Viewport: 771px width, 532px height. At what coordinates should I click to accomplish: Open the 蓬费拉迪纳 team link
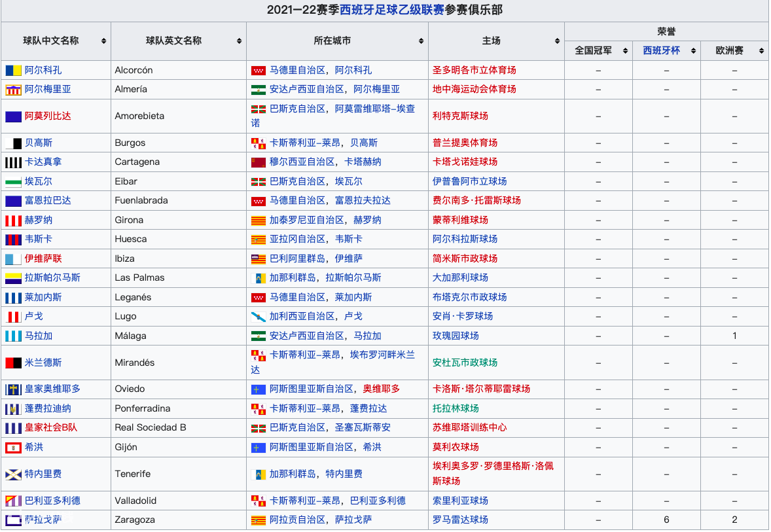point(48,408)
